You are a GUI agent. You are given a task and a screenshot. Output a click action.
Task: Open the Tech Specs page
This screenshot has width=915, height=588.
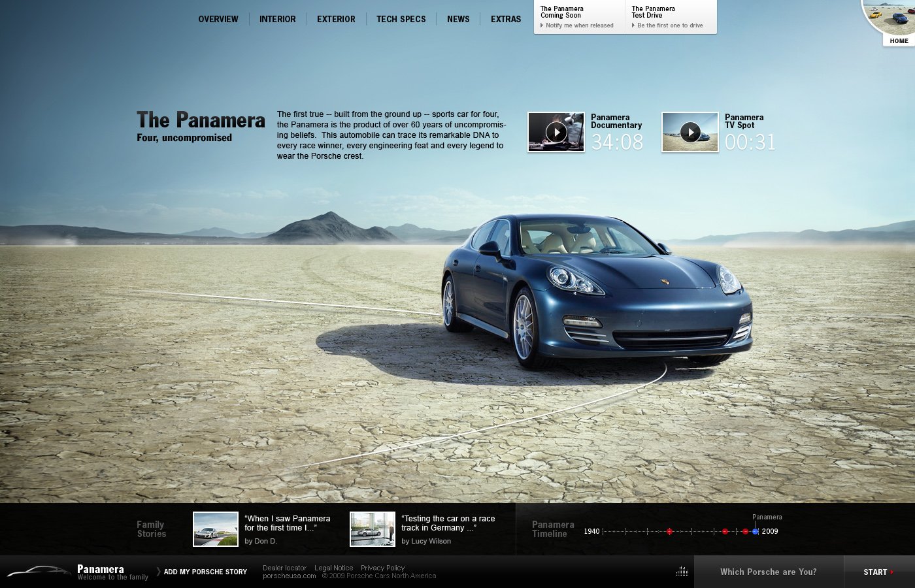(x=401, y=20)
